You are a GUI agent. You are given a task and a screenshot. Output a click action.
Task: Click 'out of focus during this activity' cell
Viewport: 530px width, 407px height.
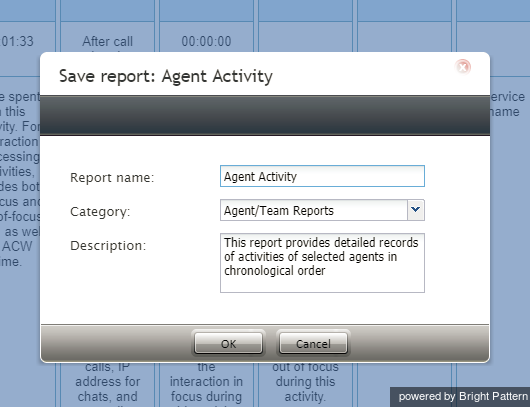click(305, 382)
